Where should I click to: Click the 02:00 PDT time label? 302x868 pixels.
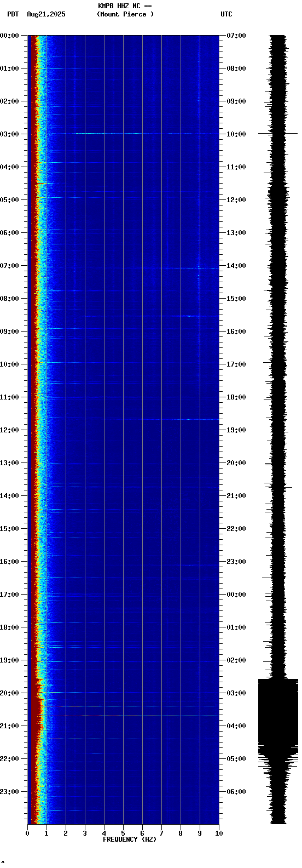[x=9, y=101]
